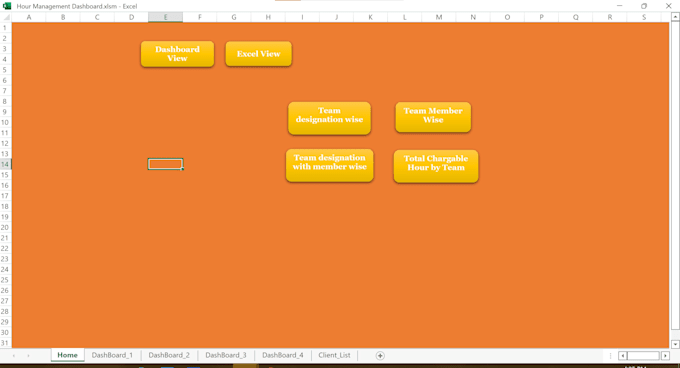
Task: Open the DashBoard_3 sheet tab
Action: [226, 355]
